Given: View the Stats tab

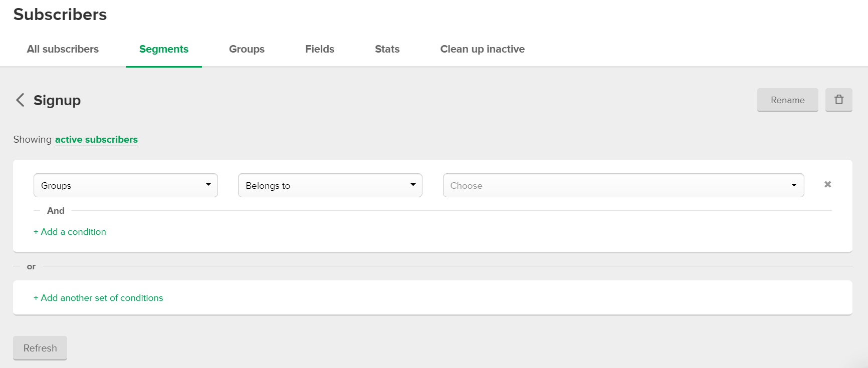Looking at the screenshot, I should tap(387, 49).
